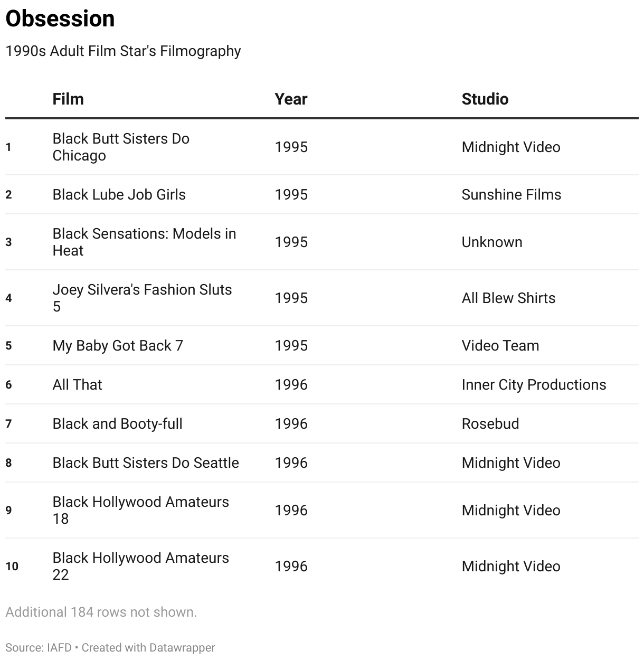Image resolution: width=644 pixels, height=660 pixels.
Task: Click the Year column header
Action: click(291, 99)
